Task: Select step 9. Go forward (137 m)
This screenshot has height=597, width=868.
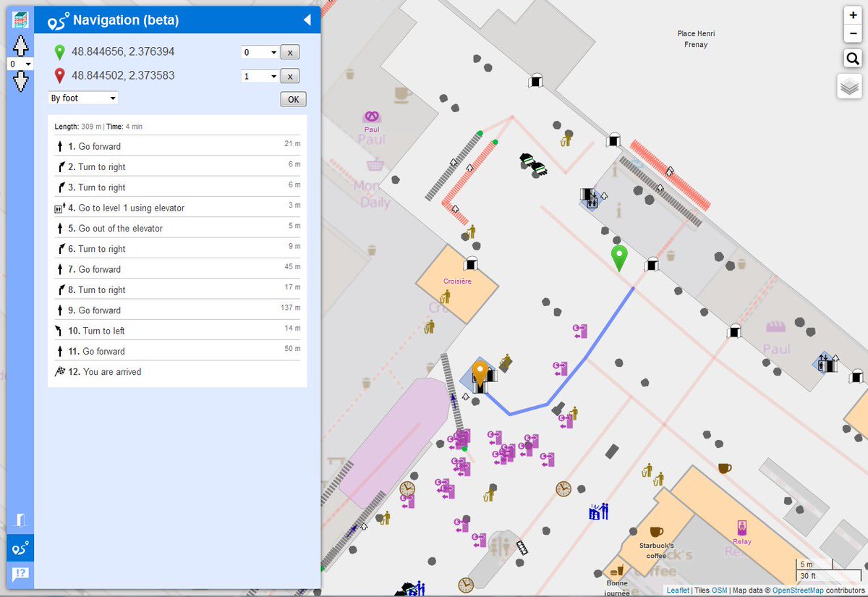Action: tap(178, 310)
